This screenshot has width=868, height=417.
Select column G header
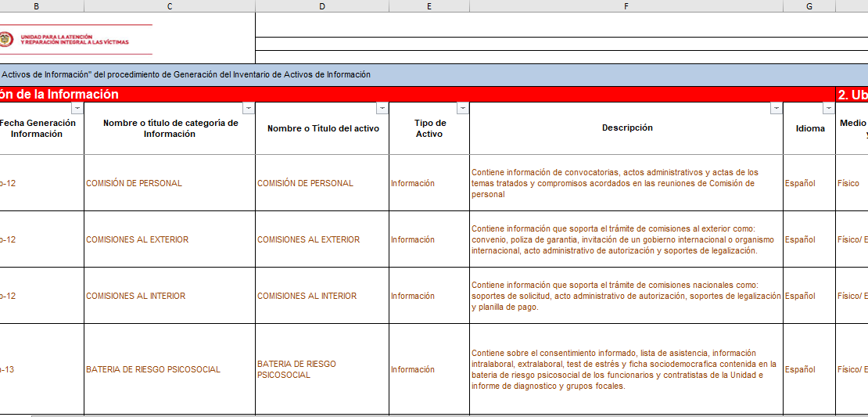click(x=809, y=6)
